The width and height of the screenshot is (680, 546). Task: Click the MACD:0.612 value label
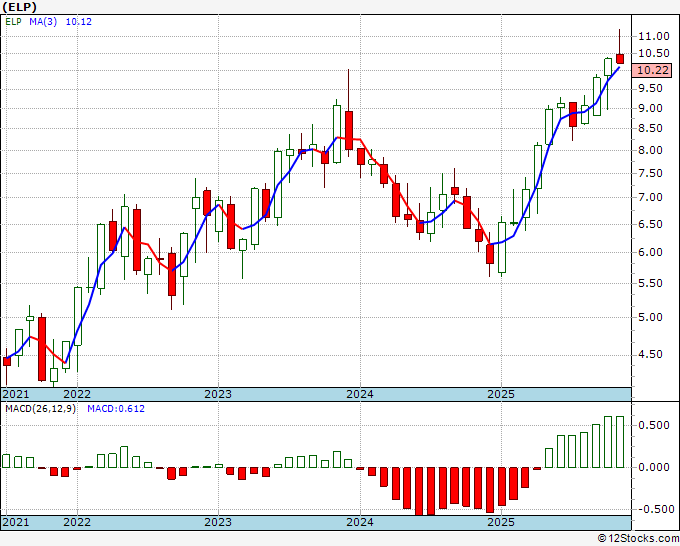[116, 409]
